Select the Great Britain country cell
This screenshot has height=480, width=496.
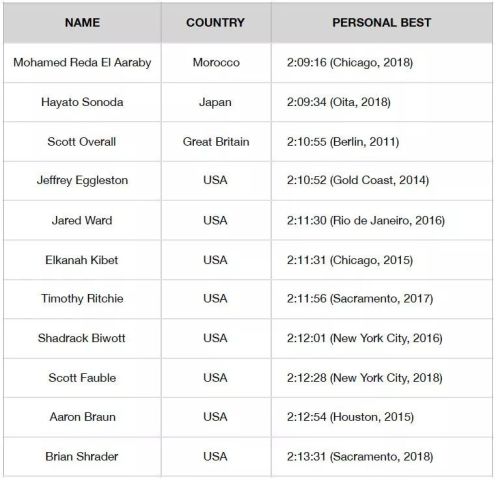click(216, 142)
